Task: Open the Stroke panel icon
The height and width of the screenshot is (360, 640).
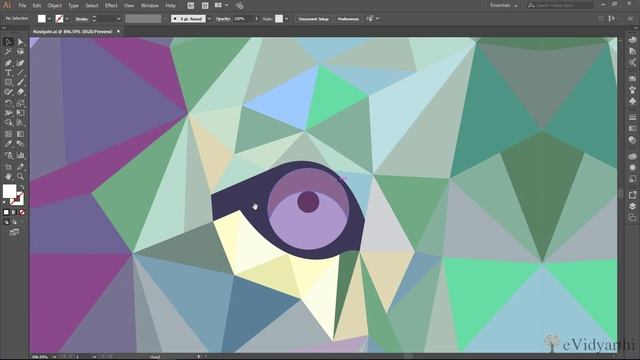Action: click(632, 118)
